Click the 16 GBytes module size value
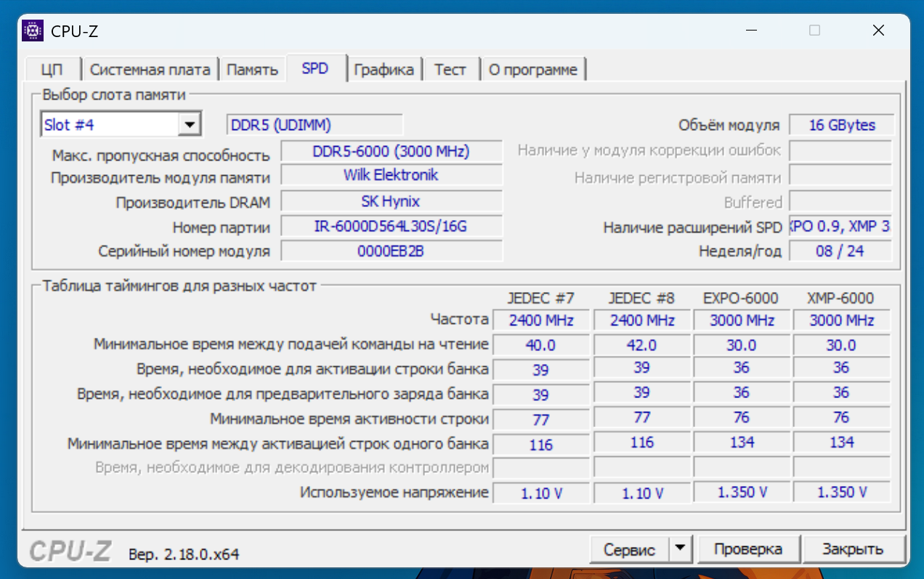Screen dimensions: 924x579 [x=842, y=125]
